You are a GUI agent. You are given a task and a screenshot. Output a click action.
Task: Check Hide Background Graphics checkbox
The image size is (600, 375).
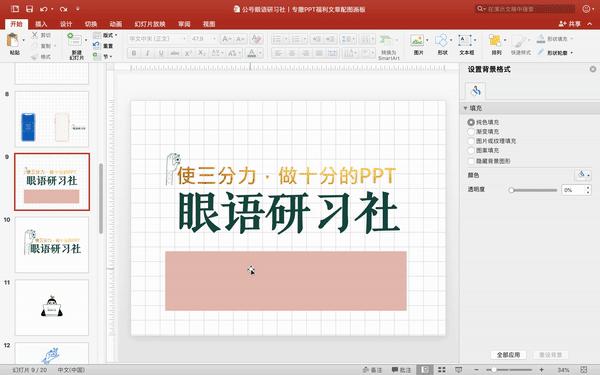471,161
